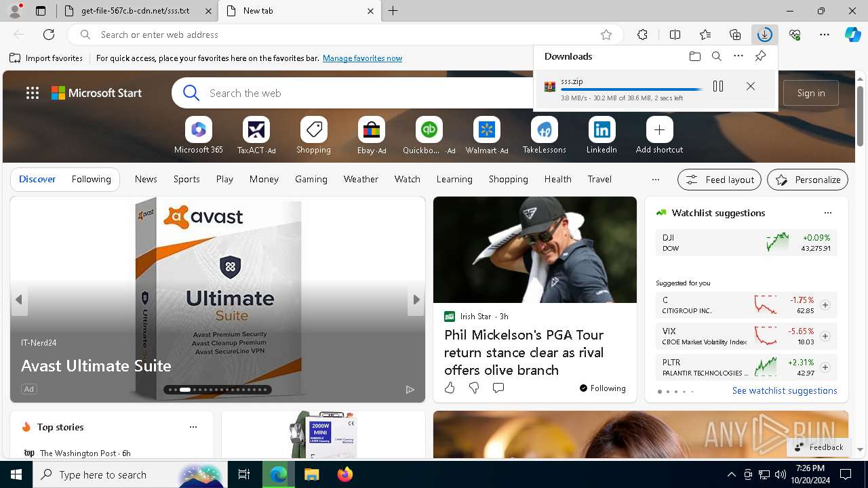This screenshot has width=868, height=488.
Task: Open Firefox from taskbar
Action: [x=345, y=474]
